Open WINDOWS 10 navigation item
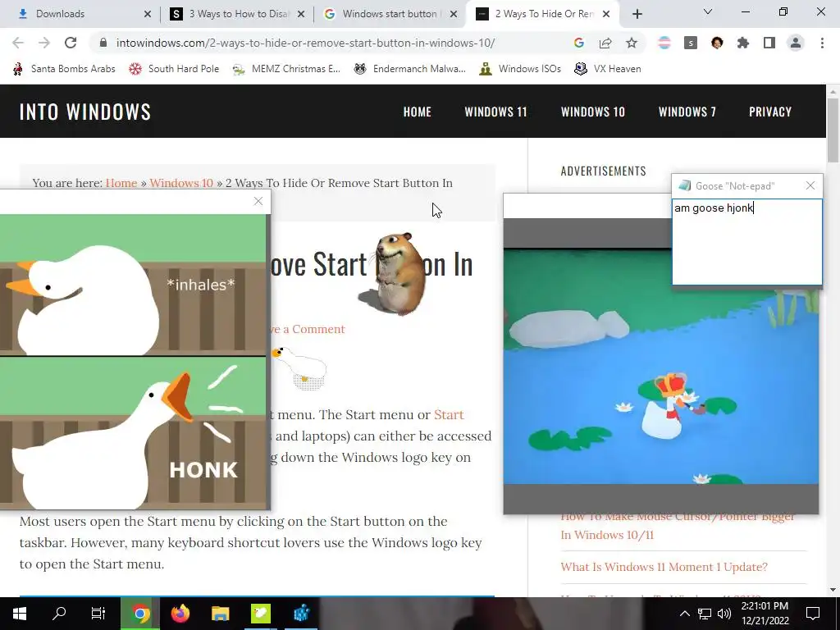Screen dimensions: 840x630 (593, 112)
